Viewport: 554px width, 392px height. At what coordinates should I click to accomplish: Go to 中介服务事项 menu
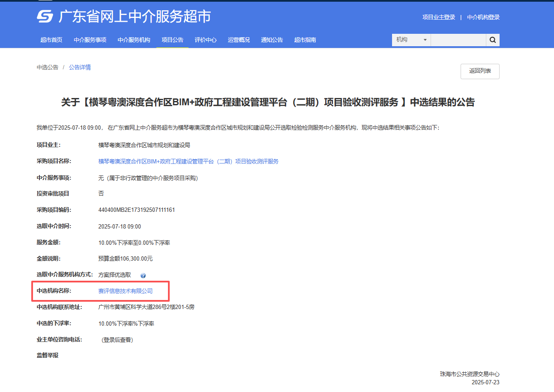coord(90,40)
